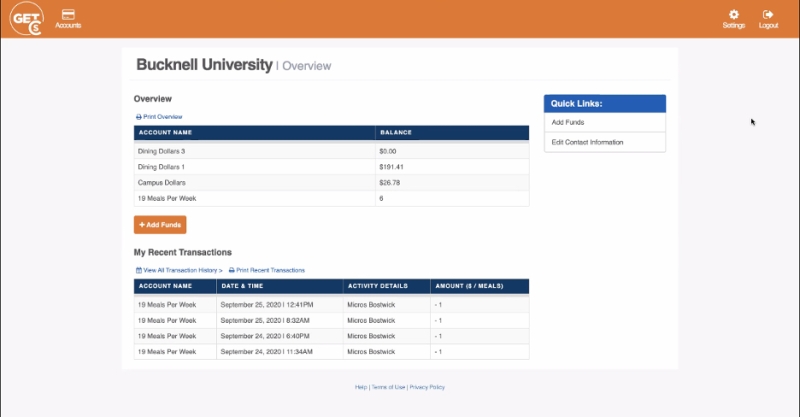Click the GET logo icon
The image size is (800, 417).
click(x=27, y=19)
